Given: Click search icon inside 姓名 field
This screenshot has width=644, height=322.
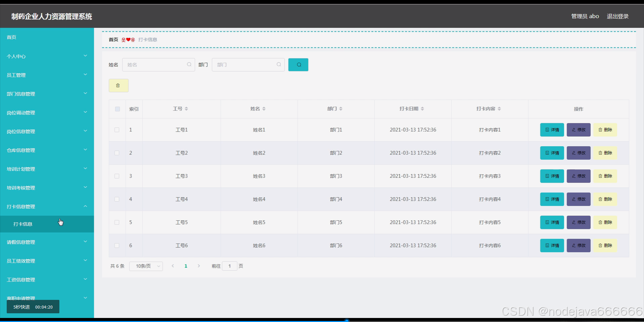Looking at the screenshot, I should pos(189,64).
